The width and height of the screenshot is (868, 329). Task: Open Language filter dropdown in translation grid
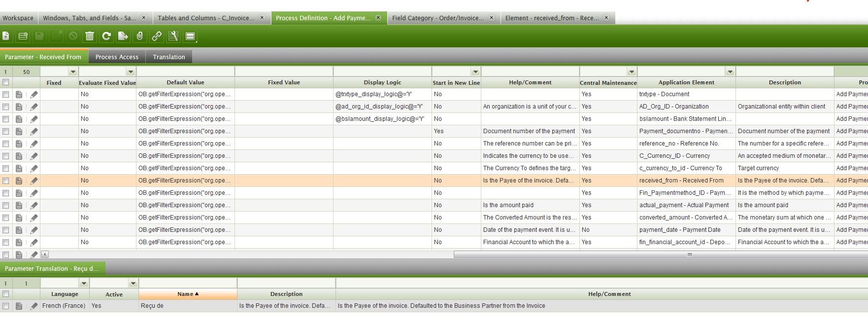tap(84, 283)
